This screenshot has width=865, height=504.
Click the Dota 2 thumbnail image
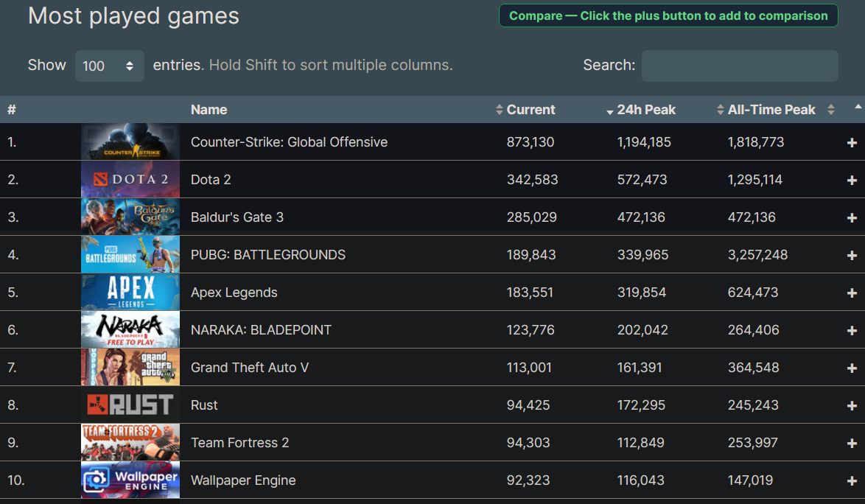[130, 180]
